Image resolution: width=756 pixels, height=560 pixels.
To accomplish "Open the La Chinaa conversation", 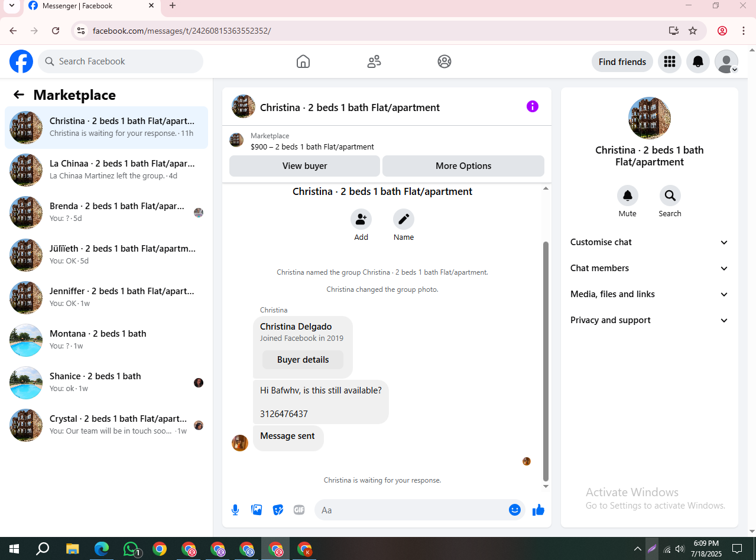I will [x=106, y=170].
